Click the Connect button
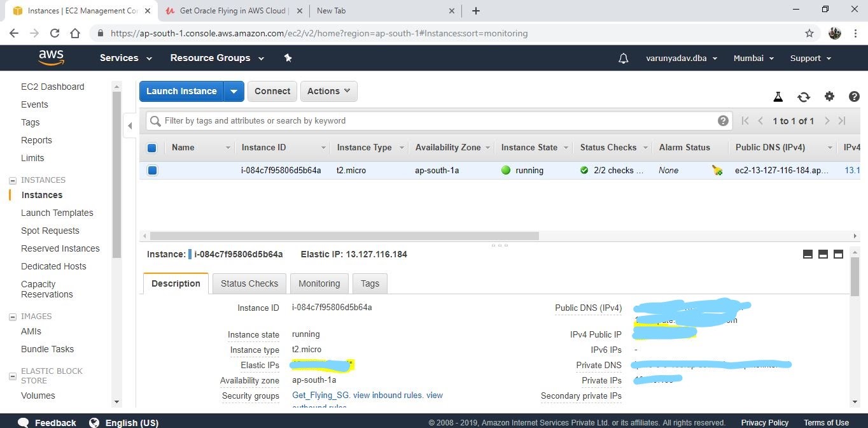The image size is (868, 428). coord(272,91)
